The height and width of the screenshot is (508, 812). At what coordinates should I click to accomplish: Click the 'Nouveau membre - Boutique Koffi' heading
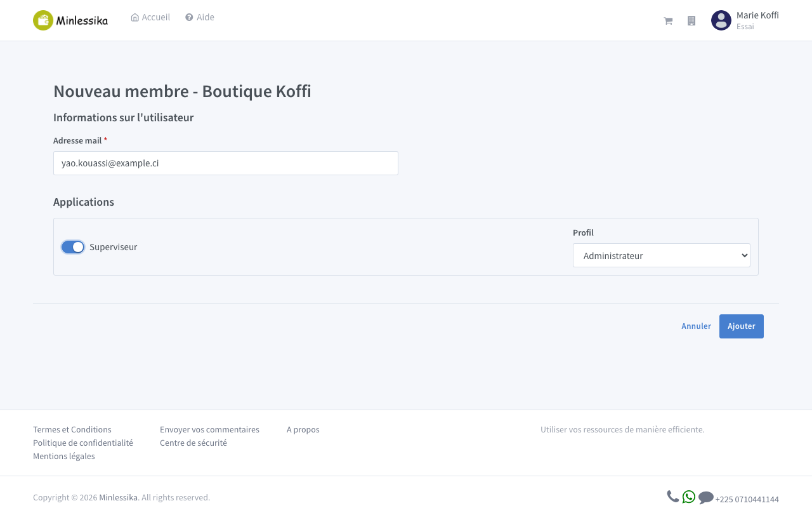pos(182,91)
